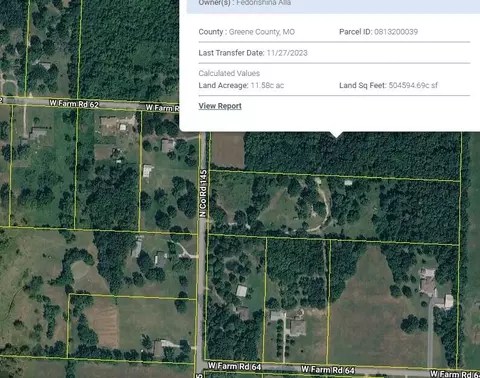Click the W Farm Rd 62 road label

[74, 104]
